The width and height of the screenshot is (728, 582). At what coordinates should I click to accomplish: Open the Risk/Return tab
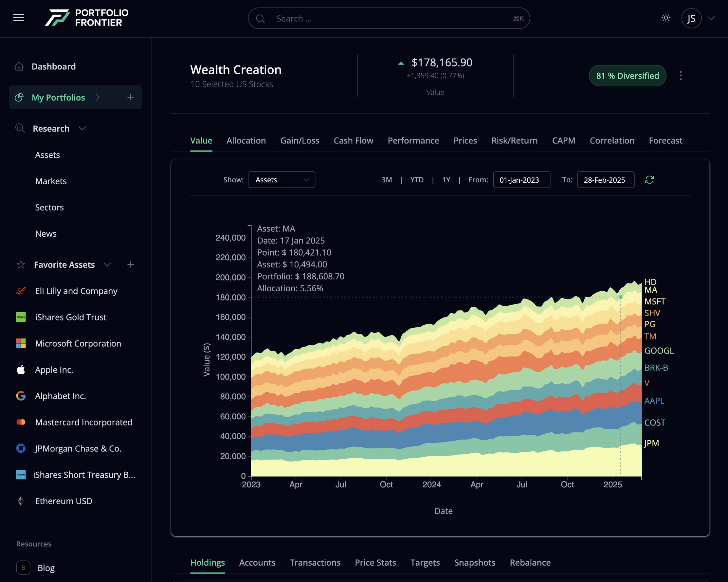514,140
